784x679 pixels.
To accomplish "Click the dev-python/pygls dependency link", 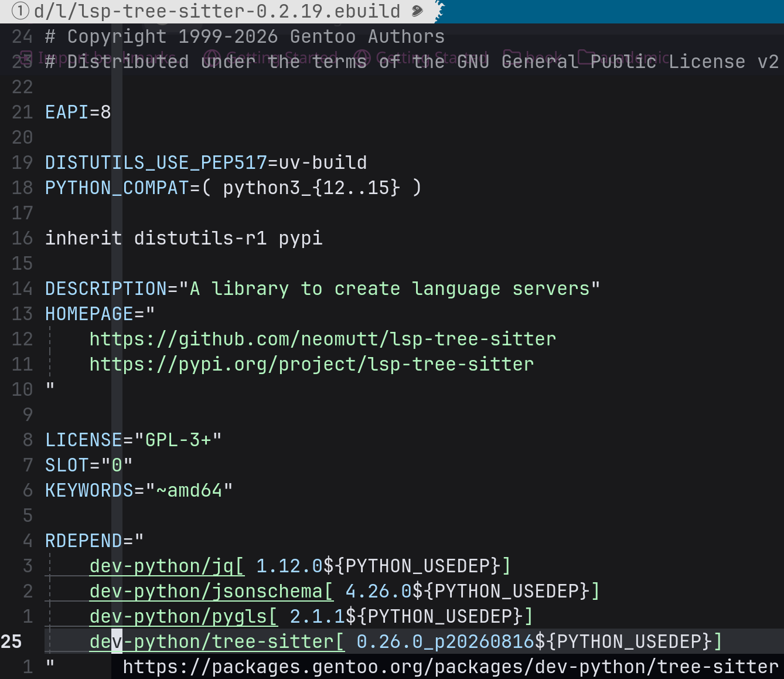I will pyautogui.click(x=184, y=616).
